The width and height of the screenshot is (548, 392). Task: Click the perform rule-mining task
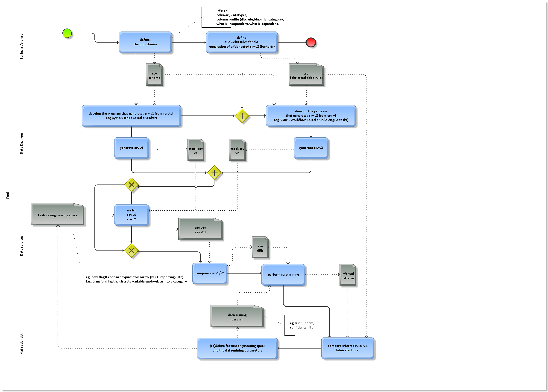(283, 275)
